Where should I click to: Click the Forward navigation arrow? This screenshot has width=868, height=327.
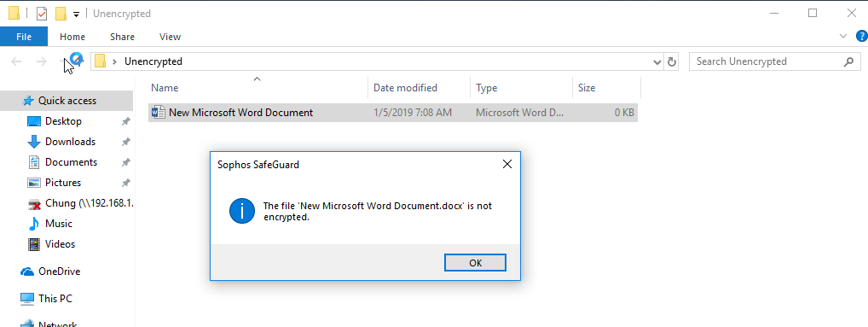[x=41, y=61]
